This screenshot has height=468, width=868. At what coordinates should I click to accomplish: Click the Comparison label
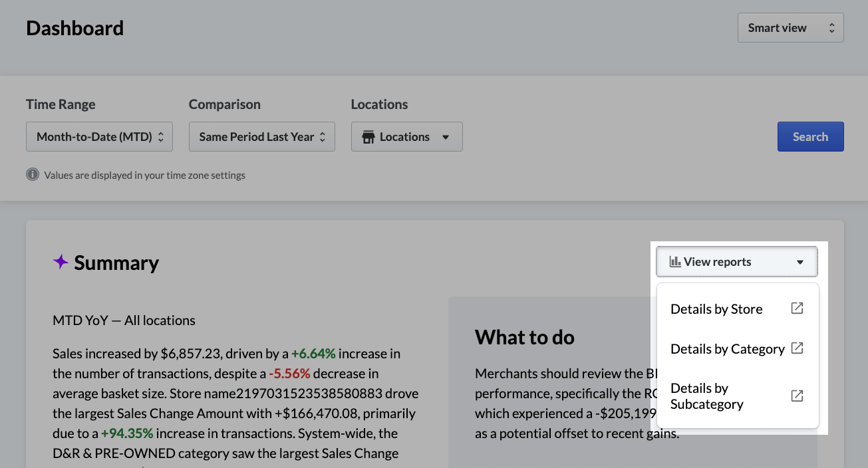pyautogui.click(x=225, y=104)
